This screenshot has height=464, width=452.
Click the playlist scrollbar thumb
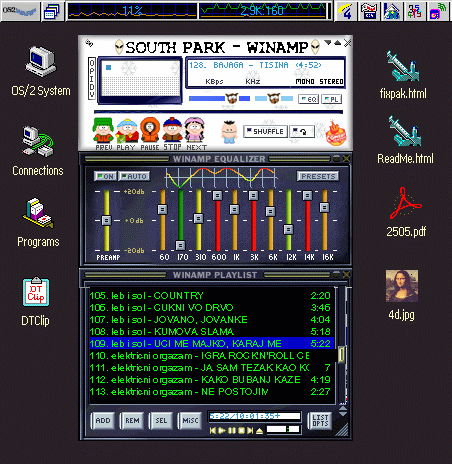[x=342, y=355]
